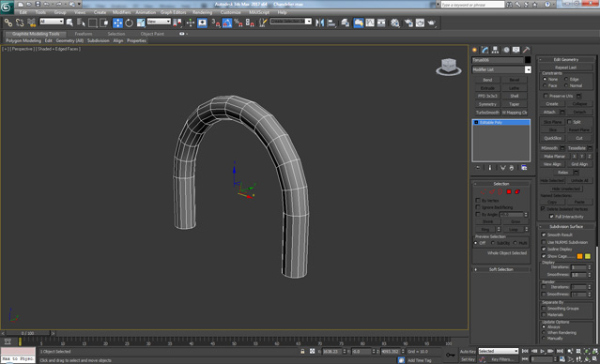Click the yellow cage color swatch
This screenshot has width=600, height=364.
coord(588,256)
